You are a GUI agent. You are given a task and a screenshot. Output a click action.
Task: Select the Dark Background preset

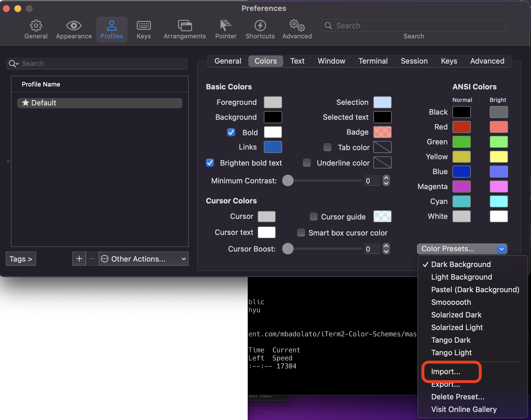473,264
